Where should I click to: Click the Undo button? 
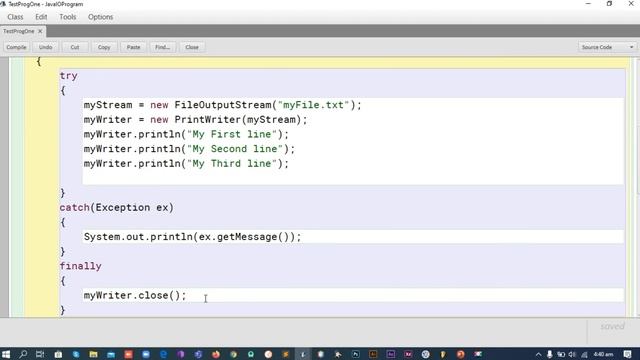click(45, 47)
